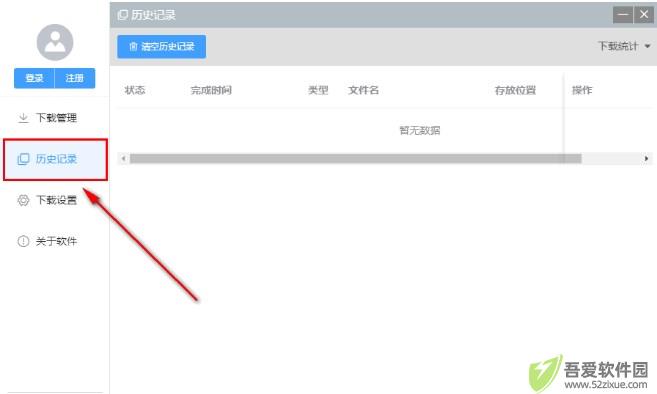Open 下载设置 download settings
Image resolution: width=657 pixels, height=394 pixels.
(x=55, y=200)
